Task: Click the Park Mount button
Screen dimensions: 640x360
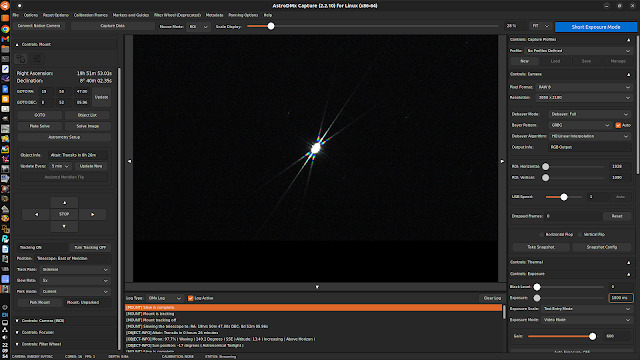Action: tap(40, 303)
